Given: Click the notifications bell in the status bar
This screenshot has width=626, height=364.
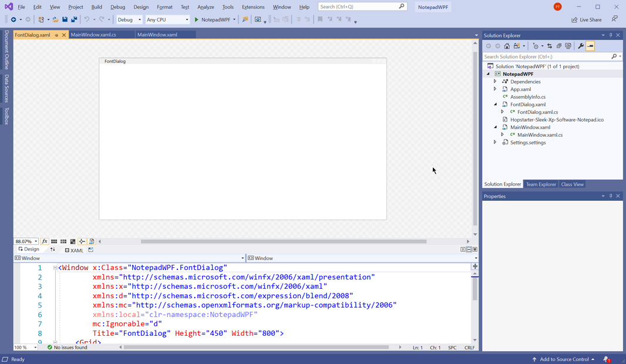Looking at the screenshot, I should coord(607,359).
